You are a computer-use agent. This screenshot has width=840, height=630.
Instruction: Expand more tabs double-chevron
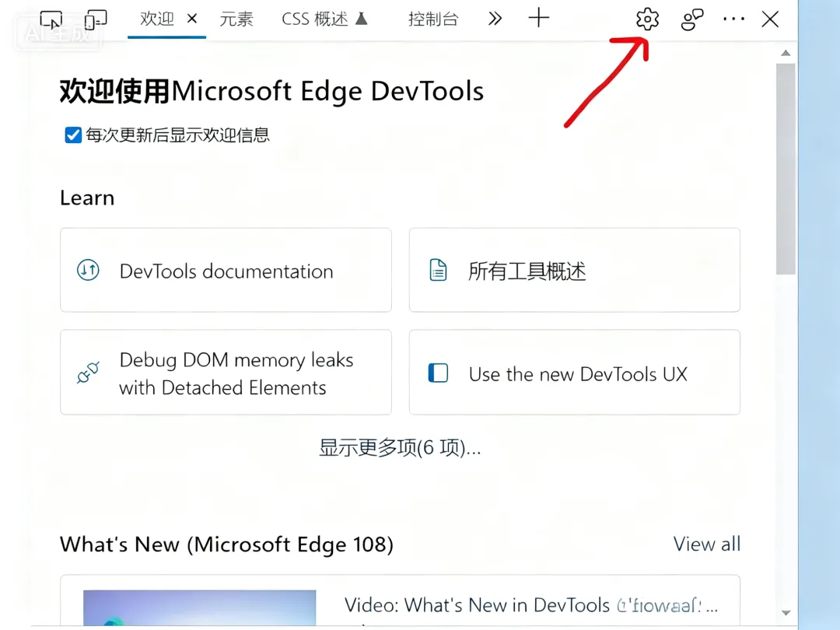click(x=495, y=19)
